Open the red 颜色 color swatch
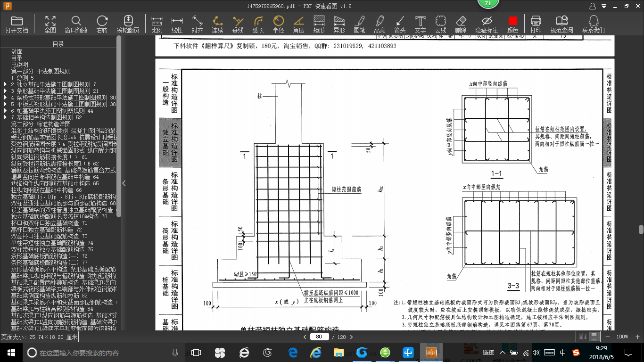Screen dimensions: 644x362 tap(512, 25)
